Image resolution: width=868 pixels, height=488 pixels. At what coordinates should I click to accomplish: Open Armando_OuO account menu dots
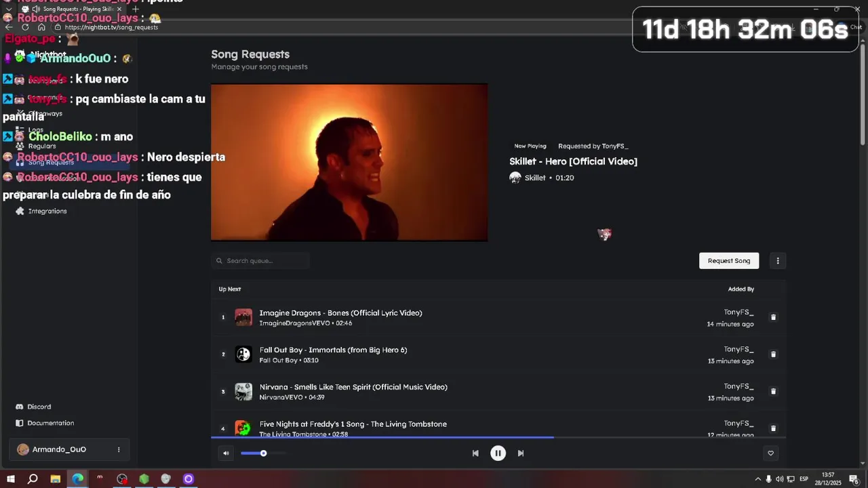click(119, 449)
